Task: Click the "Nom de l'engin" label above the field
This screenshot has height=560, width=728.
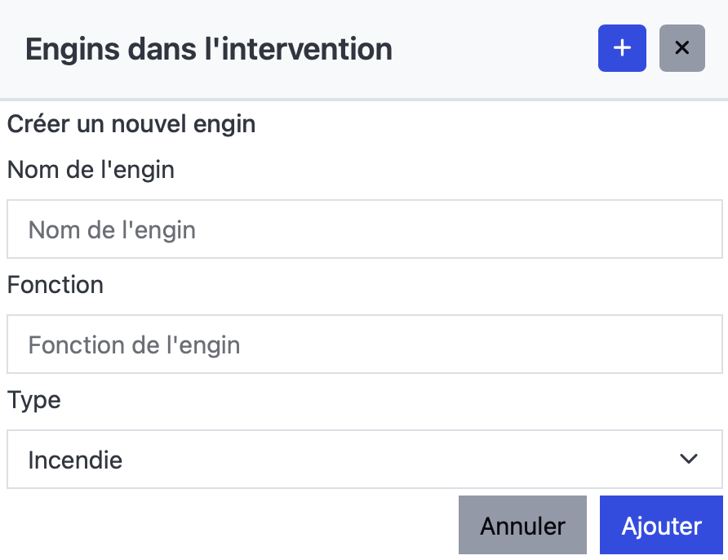Action: coord(91,170)
